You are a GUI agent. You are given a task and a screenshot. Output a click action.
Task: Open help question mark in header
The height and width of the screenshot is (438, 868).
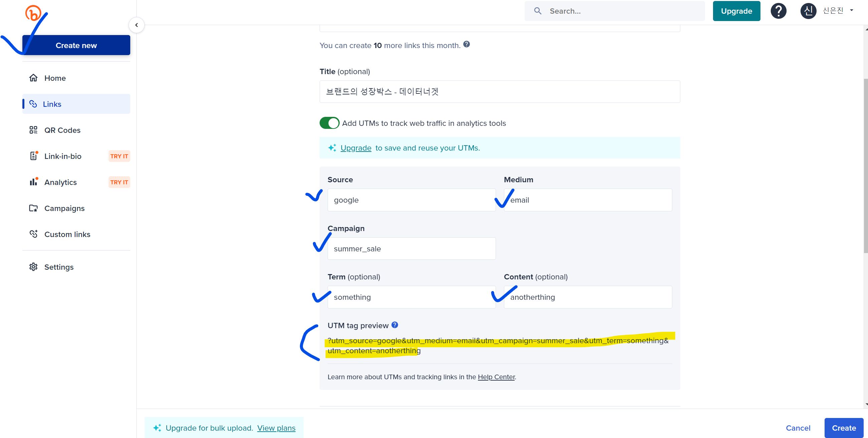778,11
